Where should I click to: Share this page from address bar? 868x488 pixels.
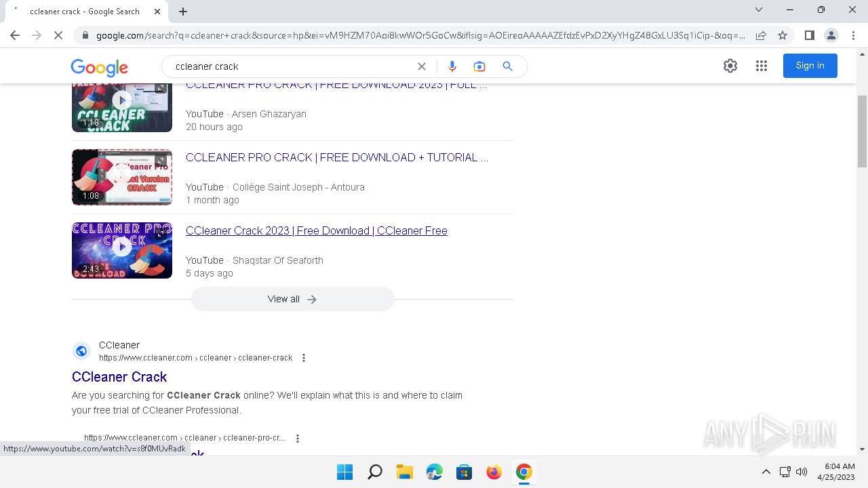point(761,35)
